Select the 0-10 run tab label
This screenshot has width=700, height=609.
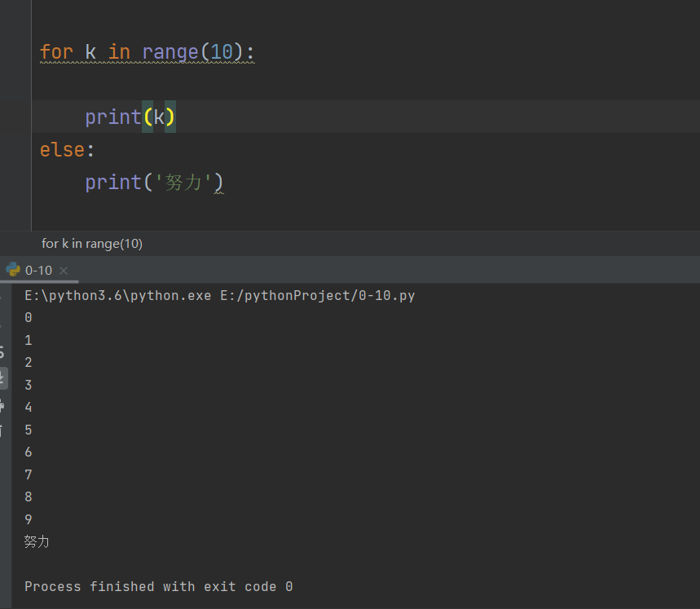(x=38, y=270)
